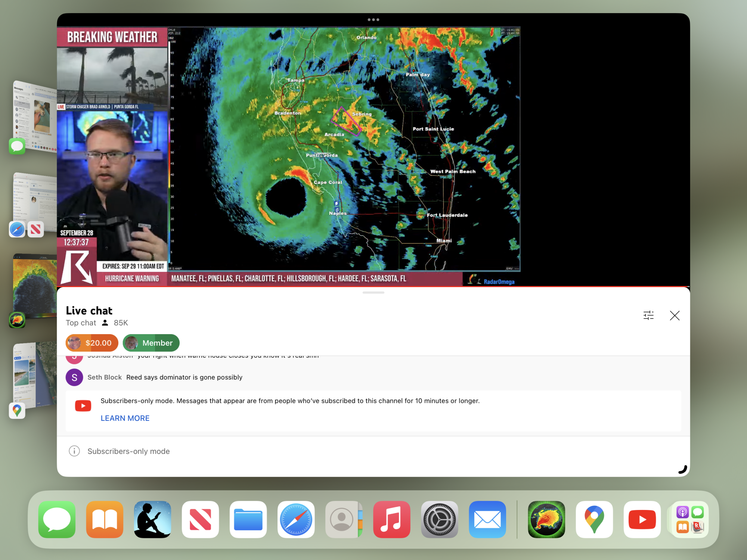Click the LEARN MORE link
Image resolution: width=747 pixels, height=560 pixels.
click(125, 418)
